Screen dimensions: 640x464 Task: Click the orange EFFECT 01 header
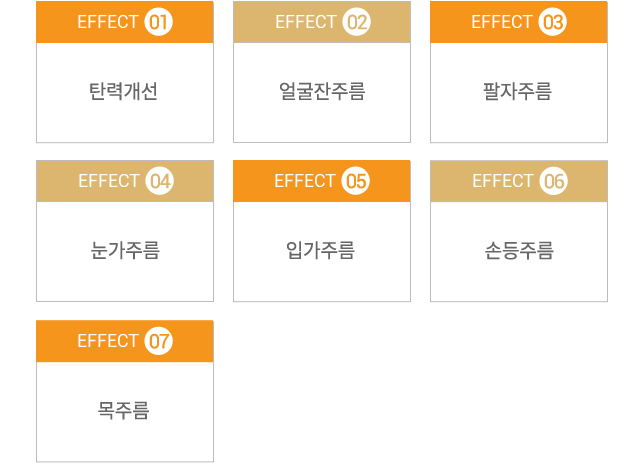click(x=125, y=22)
